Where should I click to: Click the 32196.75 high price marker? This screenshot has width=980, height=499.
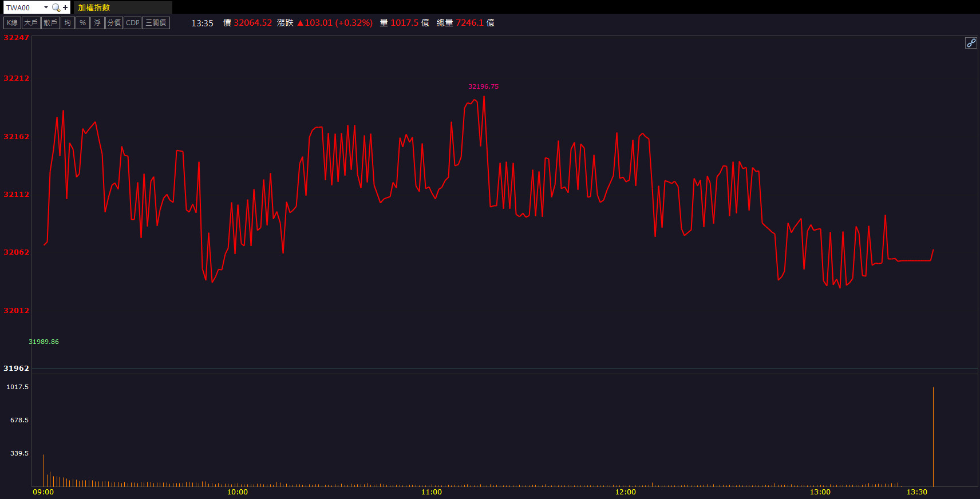coord(483,86)
